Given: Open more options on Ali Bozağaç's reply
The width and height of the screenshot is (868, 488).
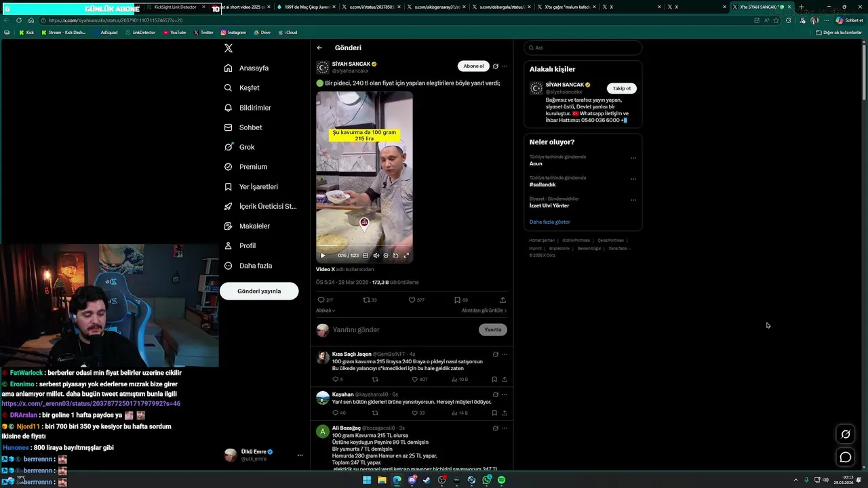Looking at the screenshot, I should pyautogui.click(x=505, y=428).
